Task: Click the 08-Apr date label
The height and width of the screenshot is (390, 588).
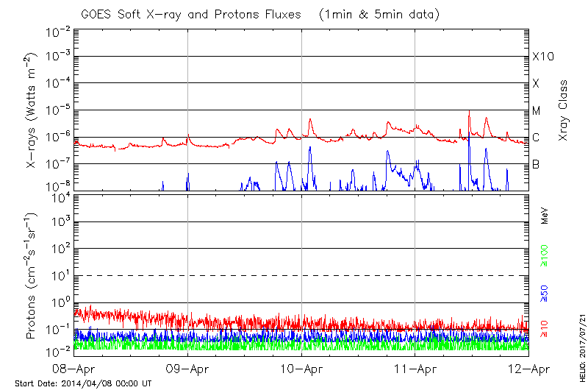Action: tap(74, 369)
